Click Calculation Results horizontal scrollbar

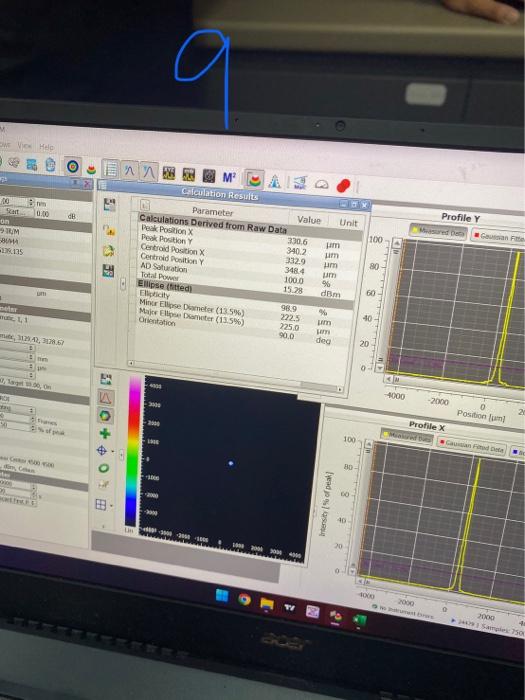tap(235, 377)
